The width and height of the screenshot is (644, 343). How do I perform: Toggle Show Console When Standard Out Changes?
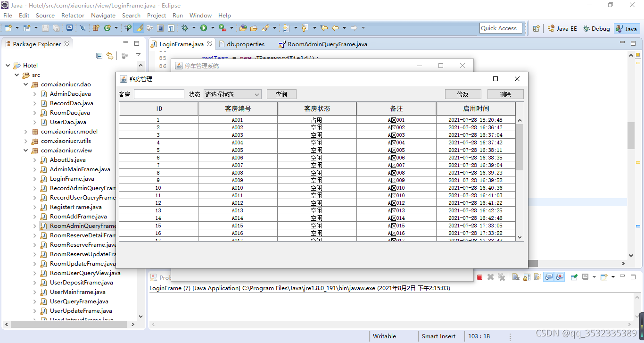coord(548,277)
